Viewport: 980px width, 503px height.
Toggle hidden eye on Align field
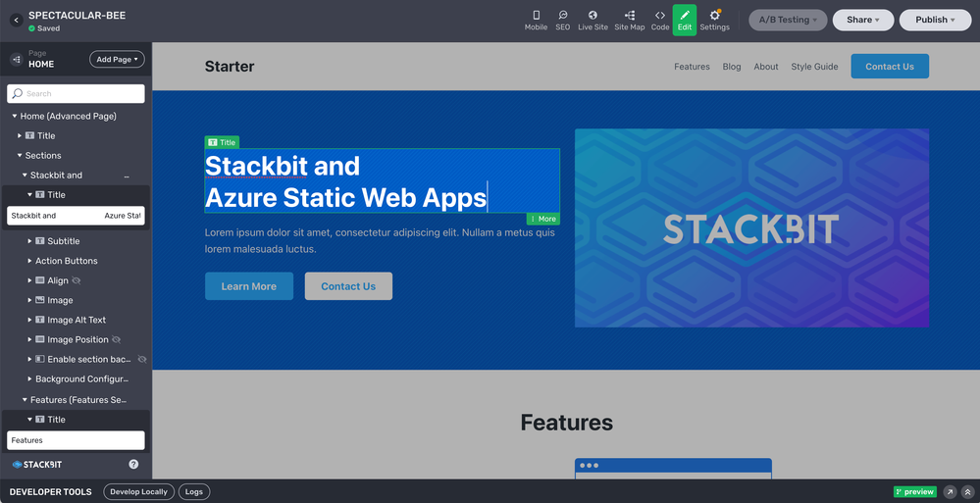point(77,280)
